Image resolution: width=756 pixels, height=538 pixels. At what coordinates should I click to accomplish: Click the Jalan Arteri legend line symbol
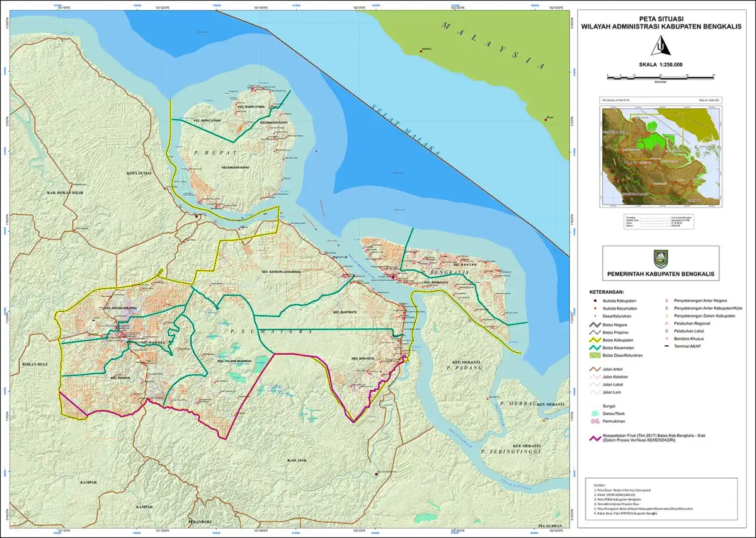pyautogui.click(x=595, y=369)
